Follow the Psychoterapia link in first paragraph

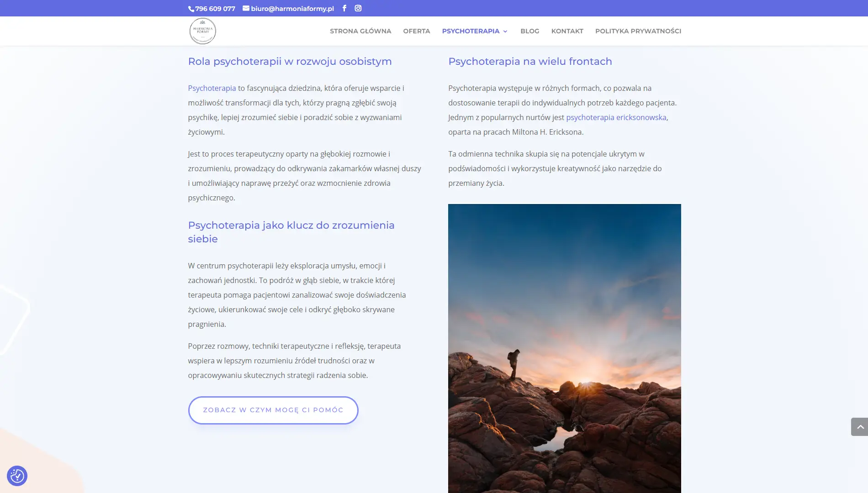point(212,88)
